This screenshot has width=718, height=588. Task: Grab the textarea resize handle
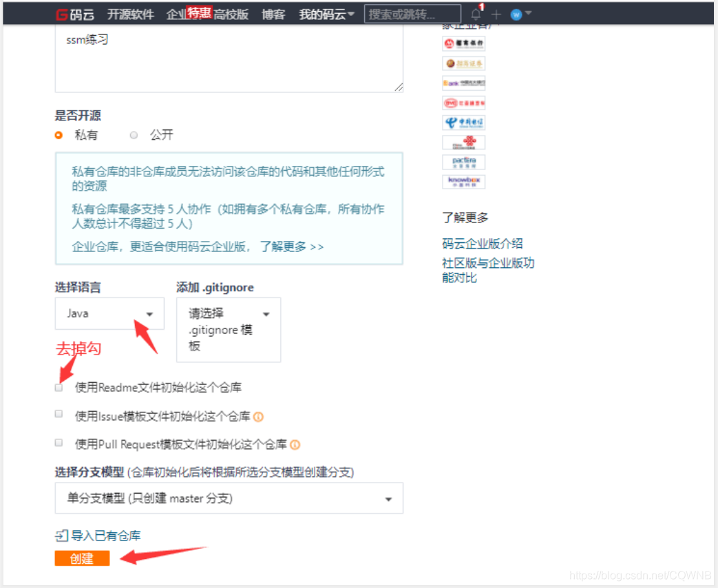click(x=399, y=87)
